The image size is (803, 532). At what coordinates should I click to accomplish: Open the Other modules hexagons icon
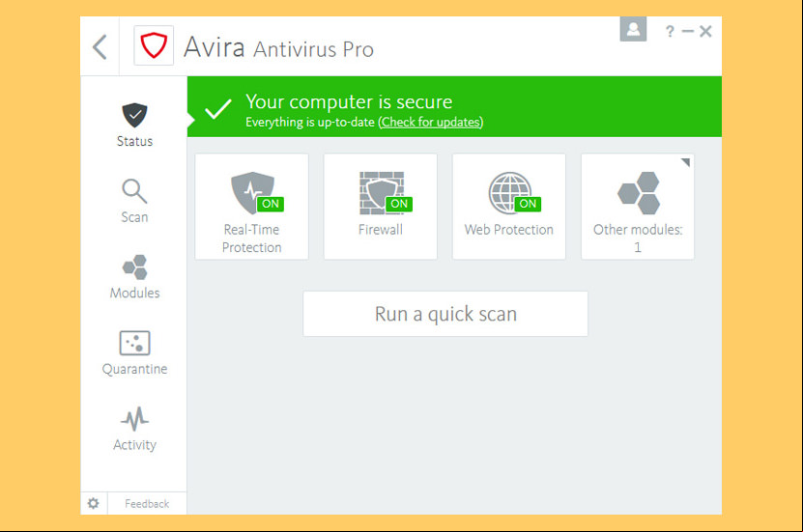[x=639, y=193]
